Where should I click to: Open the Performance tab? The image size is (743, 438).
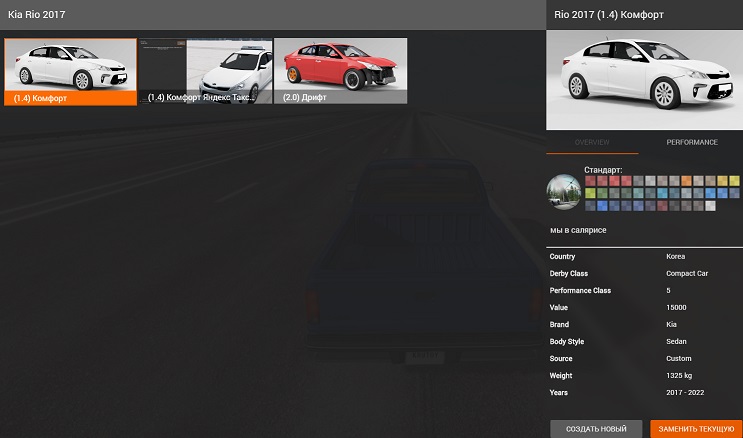(x=692, y=142)
